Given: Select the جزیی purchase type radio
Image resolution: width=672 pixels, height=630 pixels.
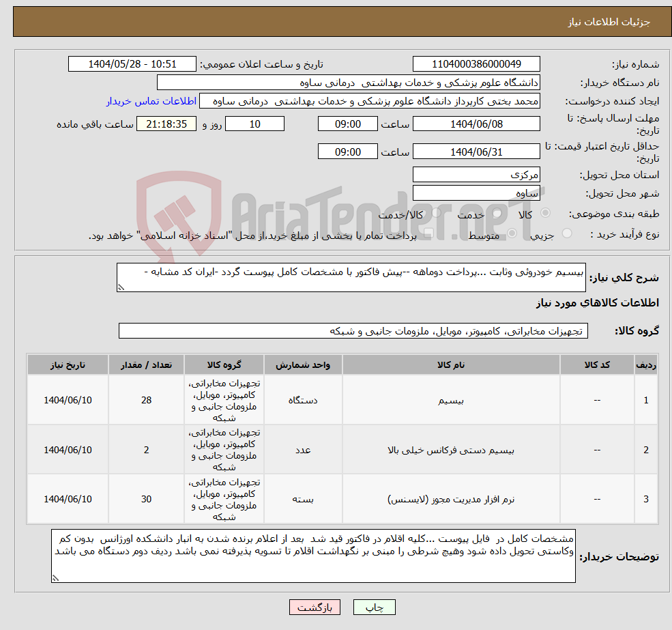Looking at the screenshot, I should tap(566, 233).
